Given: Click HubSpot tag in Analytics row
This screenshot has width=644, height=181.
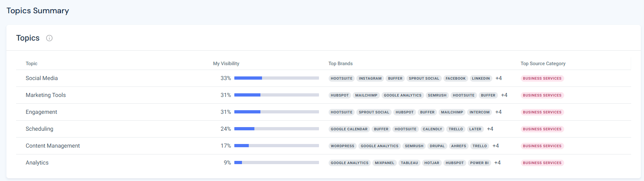Looking at the screenshot, I should coord(455,163).
